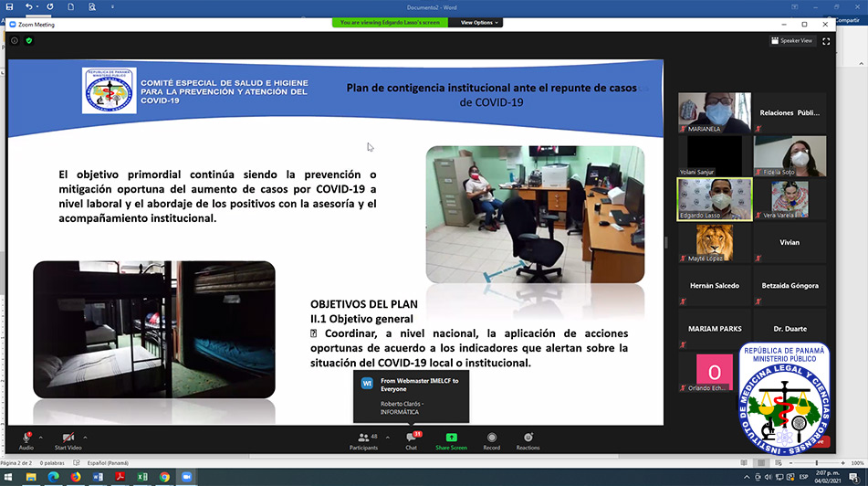Viewport: 868px width, 486px height.
Task: Open the Windows Start menu
Action: pos(8,477)
